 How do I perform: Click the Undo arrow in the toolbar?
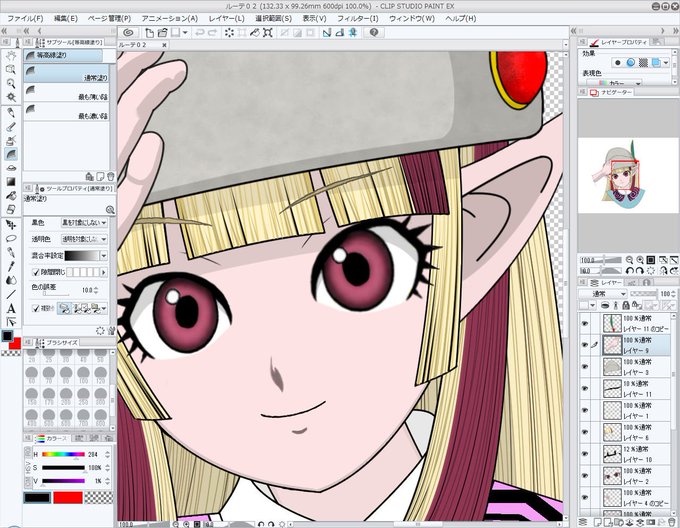(x=200, y=33)
